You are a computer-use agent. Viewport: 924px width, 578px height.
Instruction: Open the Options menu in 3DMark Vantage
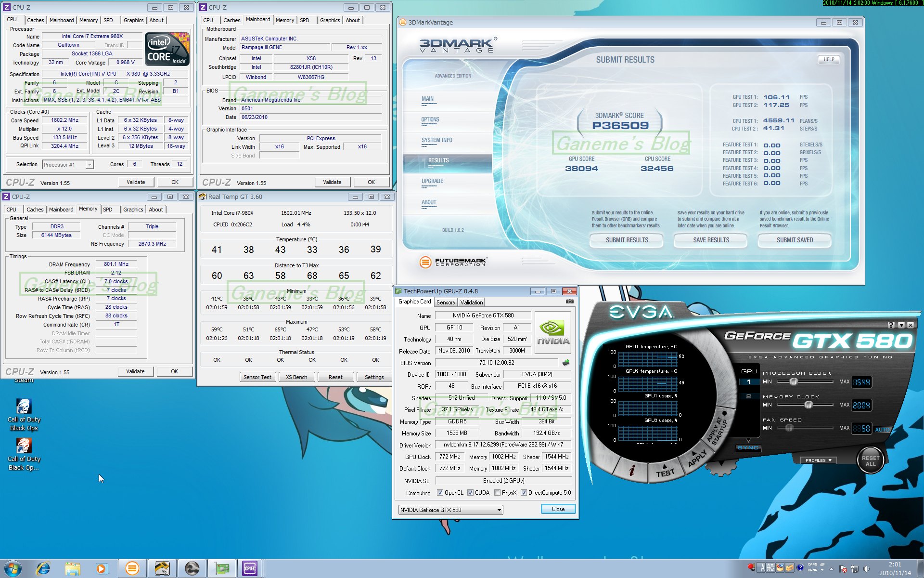pyautogui.click(x=430, y=119)
